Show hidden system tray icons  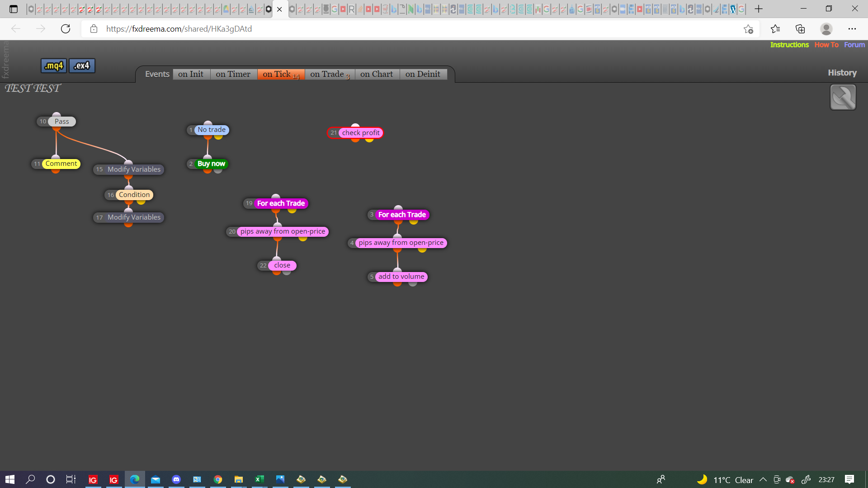(763, 479)
